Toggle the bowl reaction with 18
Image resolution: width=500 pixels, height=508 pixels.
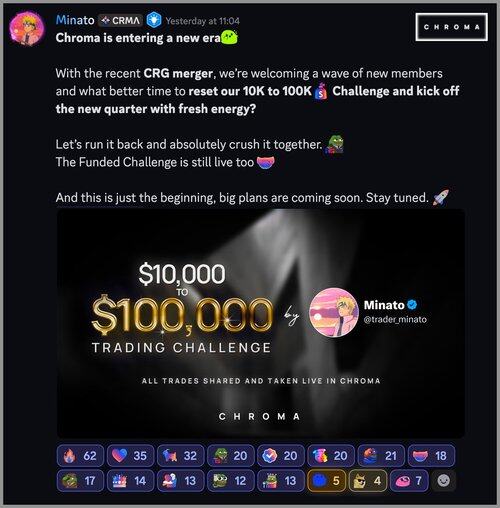pyautogui.click(x=431, y=455)
